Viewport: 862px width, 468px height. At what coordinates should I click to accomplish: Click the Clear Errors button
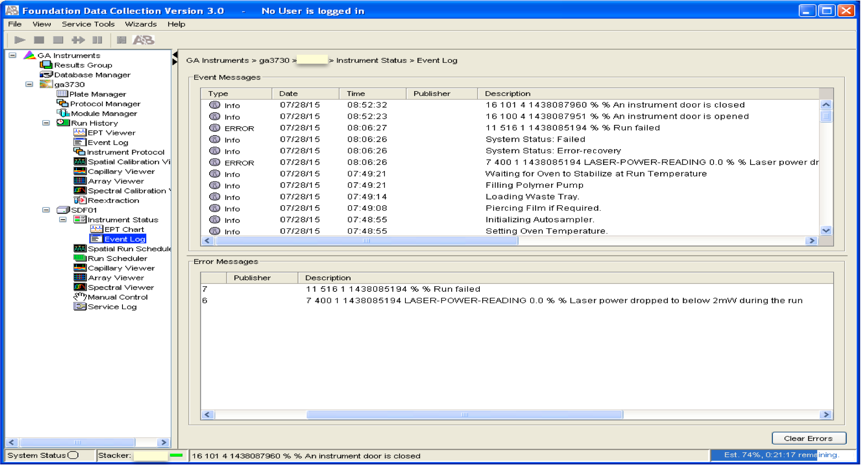[x=808, y=438]
